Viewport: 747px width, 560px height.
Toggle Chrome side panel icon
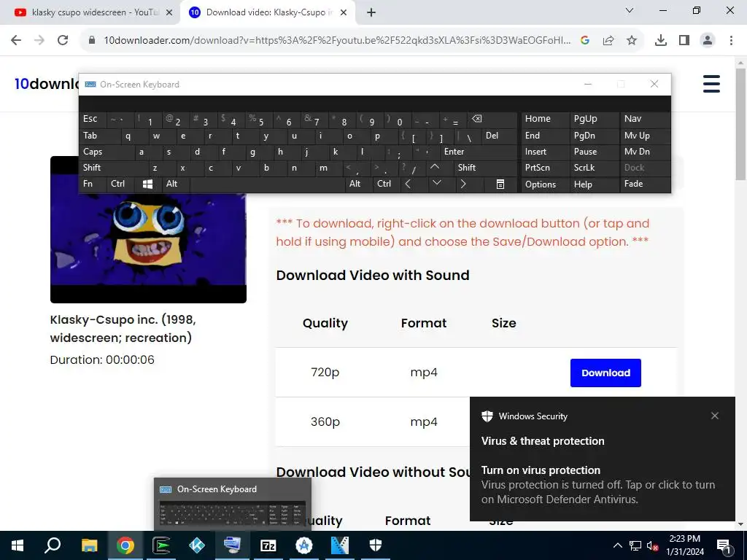point(684,41)
